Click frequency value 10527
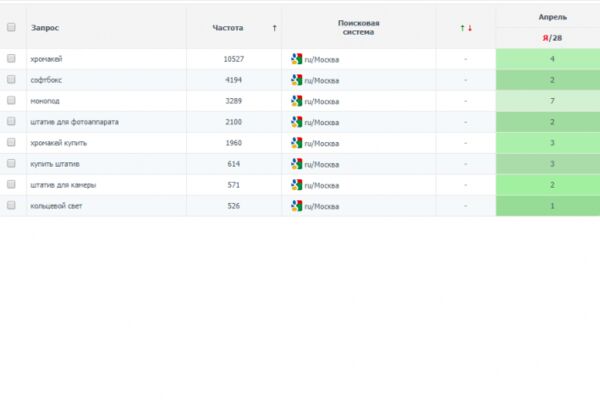600x400 pixels. tap(233, 59)
